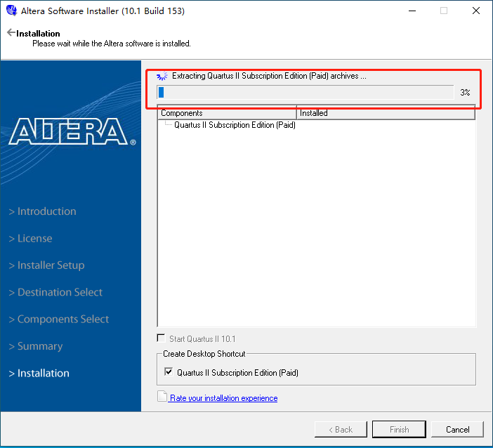Click the Extracting Quartus II archives status text
The width and height of the screenshot is (493, 448).
(269, 76)
